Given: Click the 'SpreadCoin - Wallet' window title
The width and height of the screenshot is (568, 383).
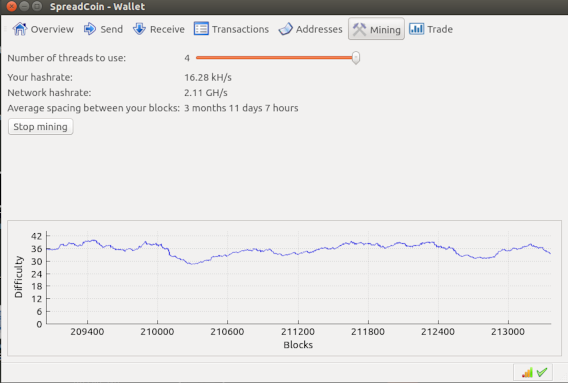Looking at the screenshot, I should [97, 7].
